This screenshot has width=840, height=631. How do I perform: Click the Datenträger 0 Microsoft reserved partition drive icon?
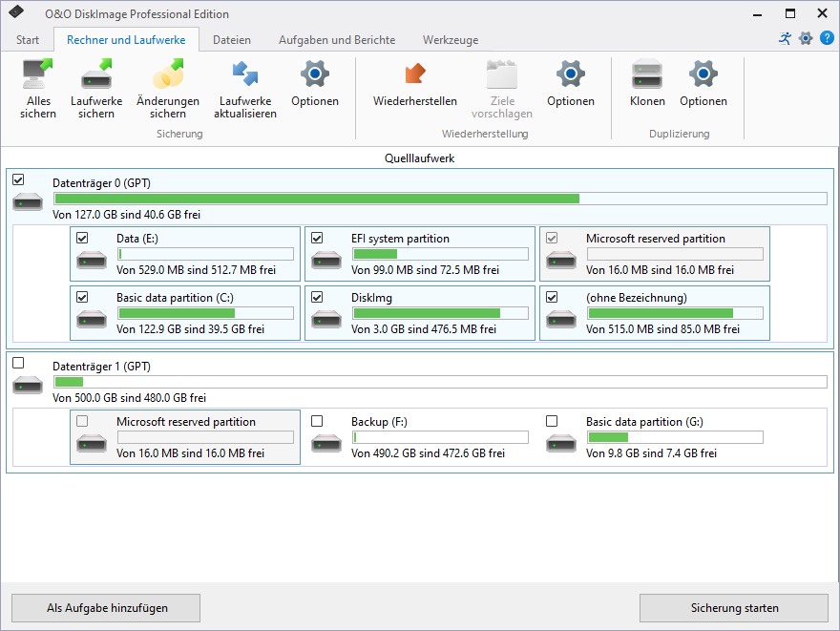click(561, 261)
